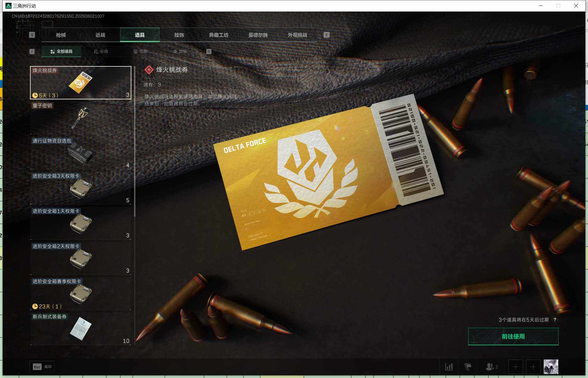
Task: Open the player avatar with level 60
Action: tap(551, 367)
